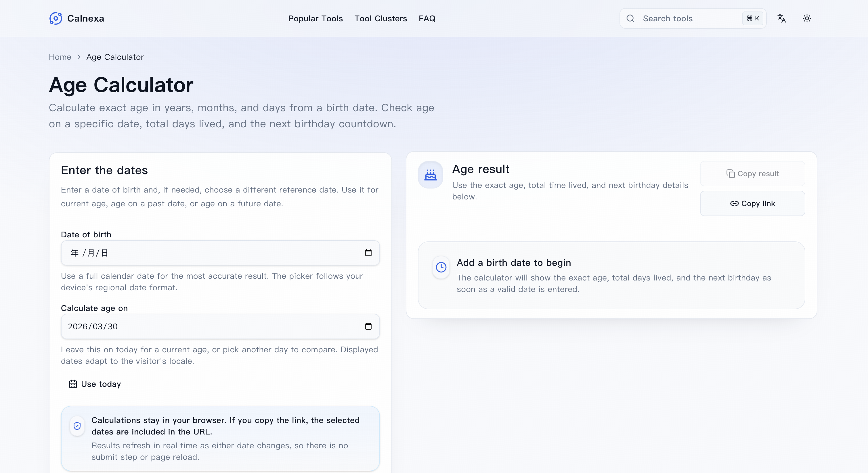The height and width of the screenshot is (473, 868).
Task: Click the Date of birth label
Action: click(86, 234)
